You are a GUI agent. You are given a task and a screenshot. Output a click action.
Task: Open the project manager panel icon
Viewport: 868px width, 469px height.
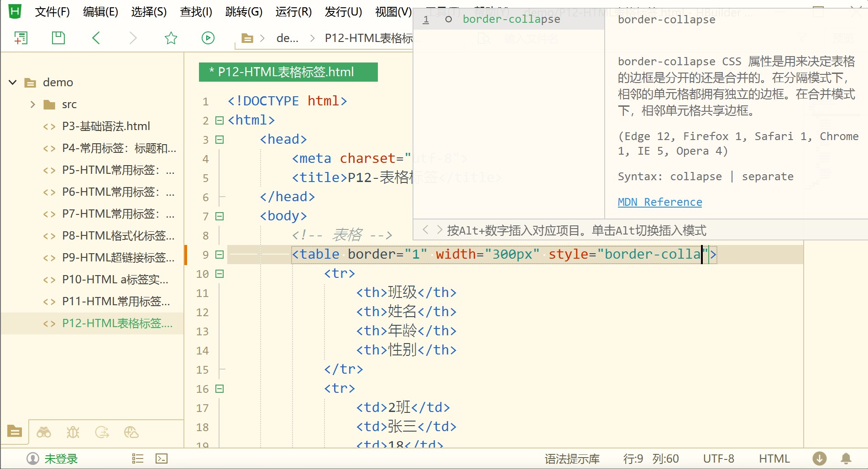click(x=15, y=431)
